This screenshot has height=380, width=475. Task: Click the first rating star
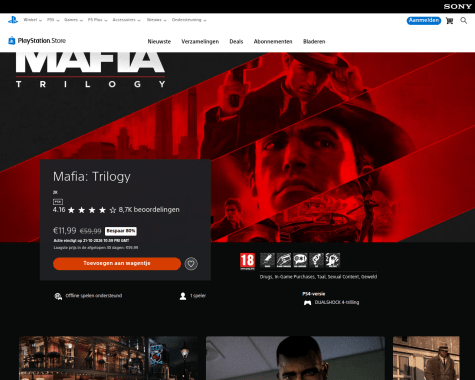(x=71, y=210)
